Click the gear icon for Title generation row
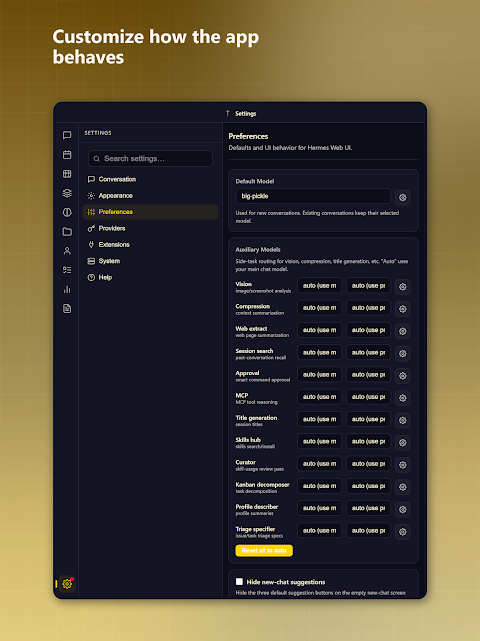 click(403, 420)
